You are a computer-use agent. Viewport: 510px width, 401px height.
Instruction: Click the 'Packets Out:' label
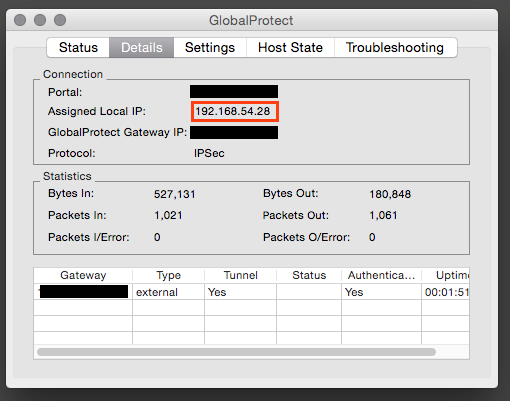coord(296,215)
